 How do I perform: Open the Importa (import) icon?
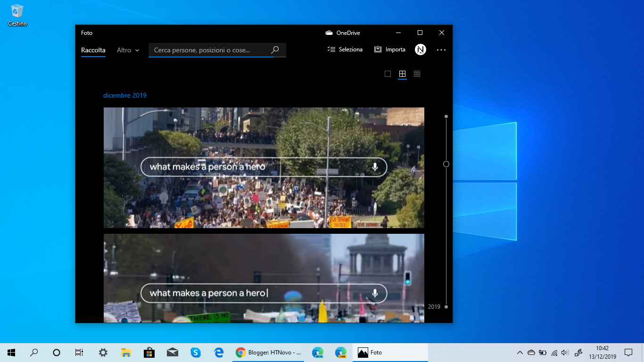(378, 49)
